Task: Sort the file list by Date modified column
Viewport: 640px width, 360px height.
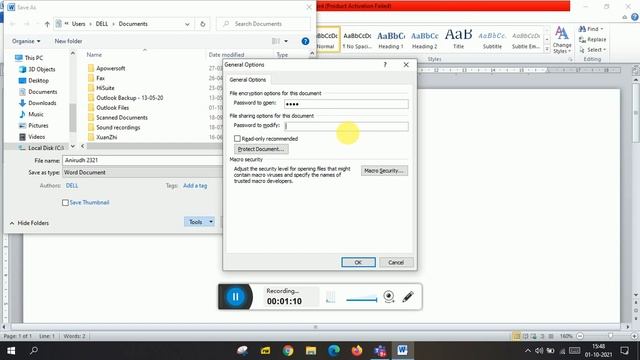Action: 226,55
